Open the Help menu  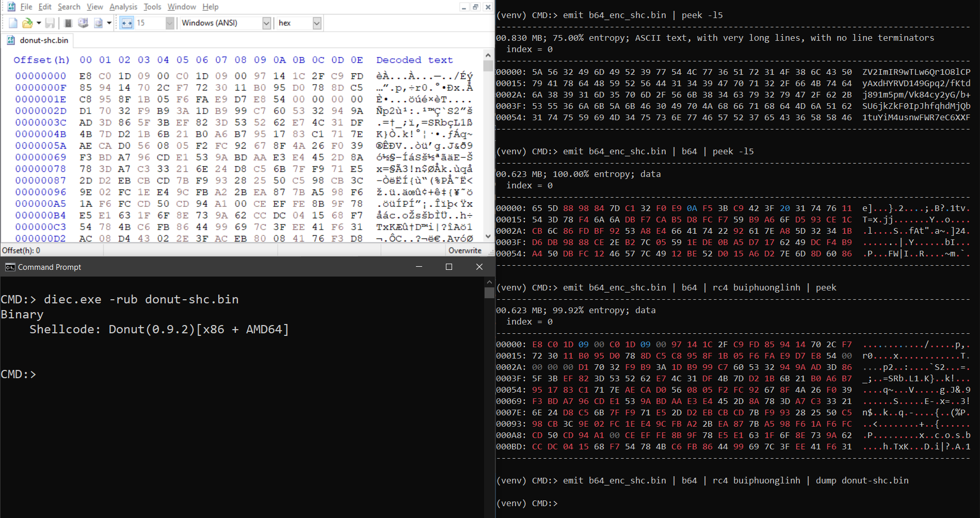pyautogui.click(x=210, y=7)
